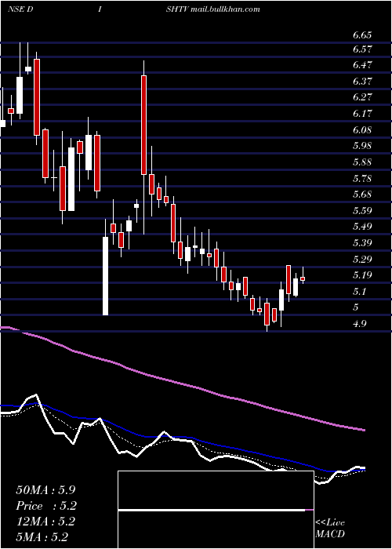
Task: Click the 5MA : 5.2 readout
Action: [42, 537]
